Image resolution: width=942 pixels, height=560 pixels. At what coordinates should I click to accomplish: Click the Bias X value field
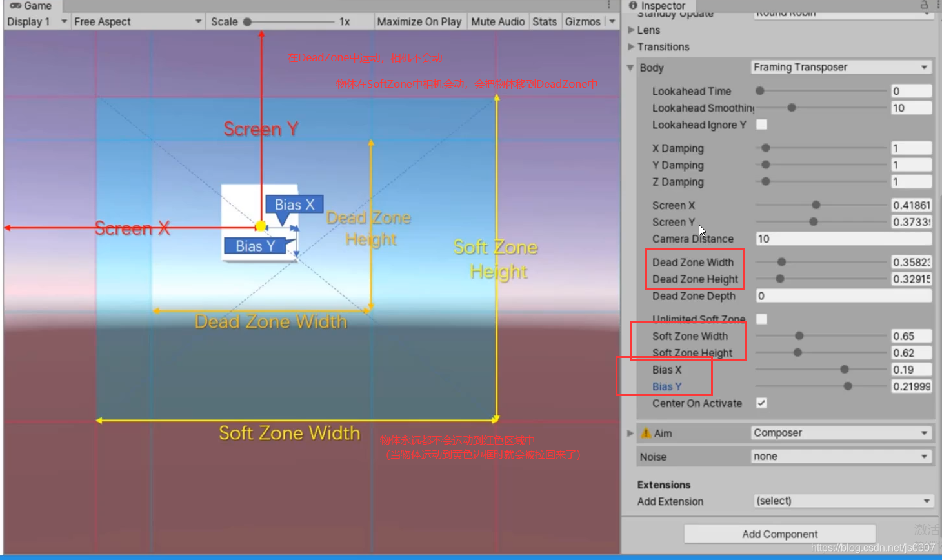911,370
